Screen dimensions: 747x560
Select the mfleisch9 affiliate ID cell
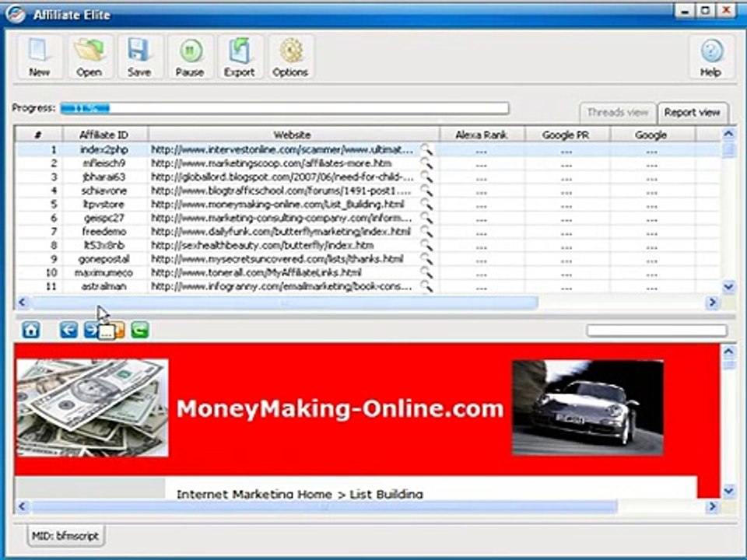click(104, 163)
